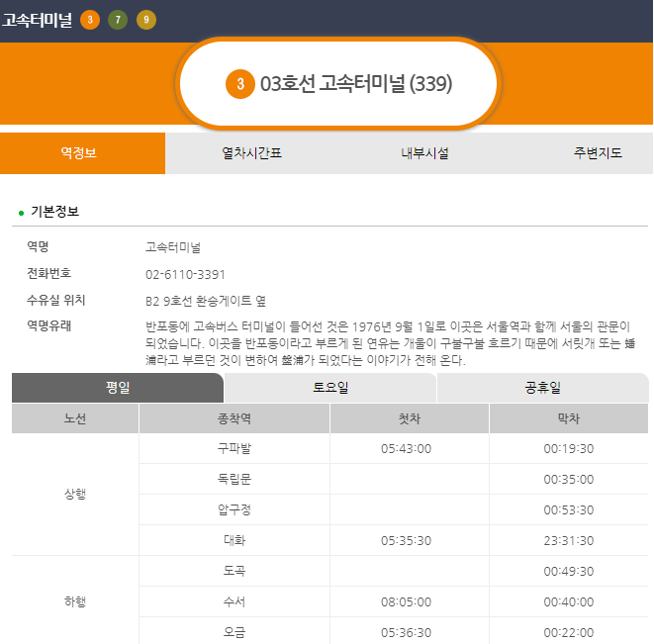Click the 수유실 위치 label
The image size is (654, 644).
(x=55, y=300)
